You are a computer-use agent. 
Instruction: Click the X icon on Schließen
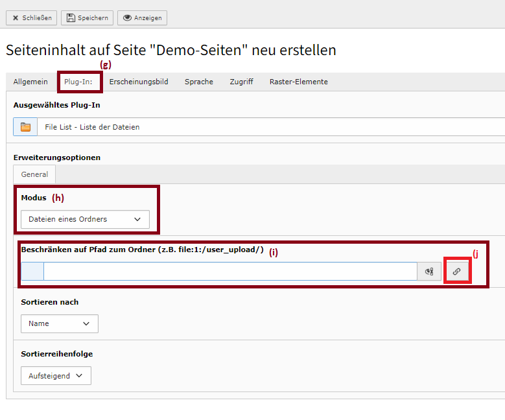pyautogui.click(x=15, y=18)
